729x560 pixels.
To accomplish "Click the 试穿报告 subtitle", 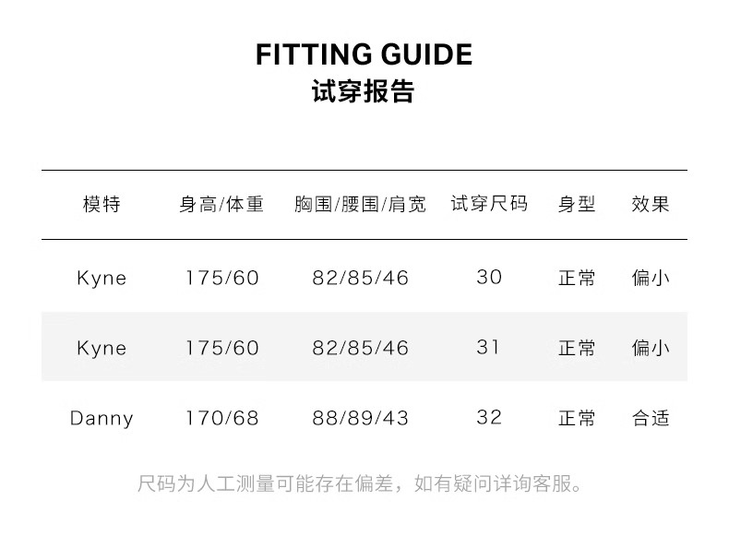I will (x=364, y=93).
